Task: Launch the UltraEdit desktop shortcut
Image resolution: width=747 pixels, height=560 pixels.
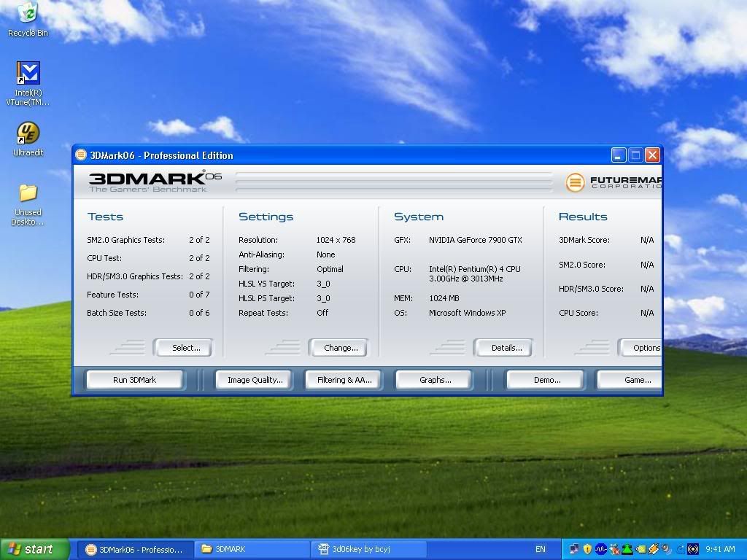Action: [x=28, y=133]
